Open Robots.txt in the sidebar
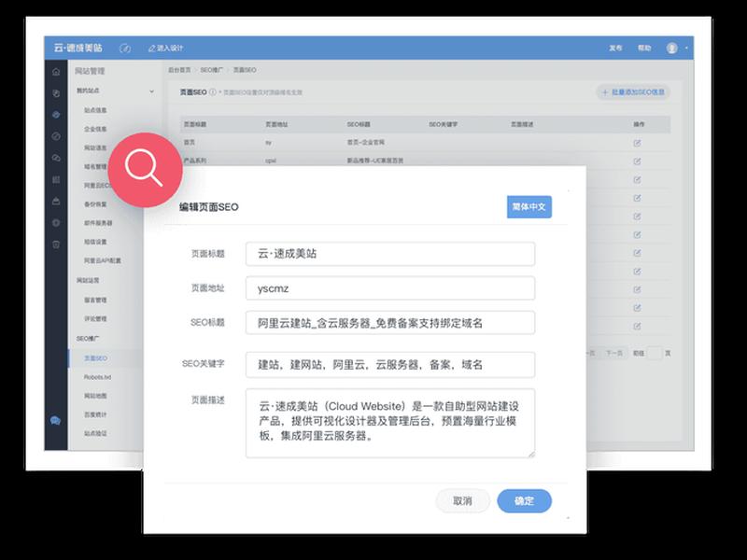 [x=98, y=377]
